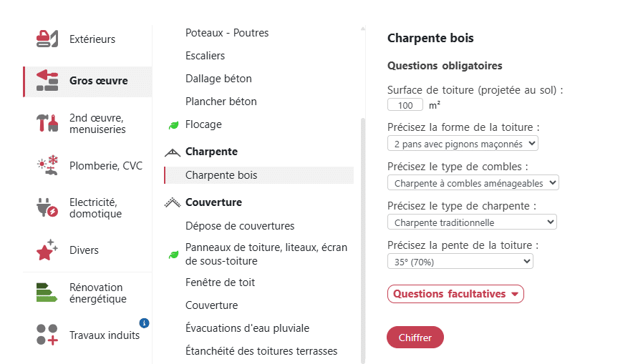Open the type de combles dropdown

tap(473, 183)
